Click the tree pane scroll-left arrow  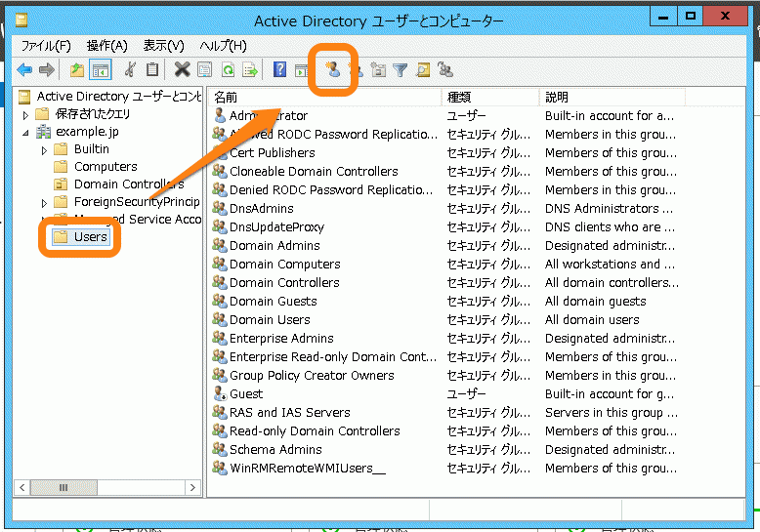[x=21, y=487]
